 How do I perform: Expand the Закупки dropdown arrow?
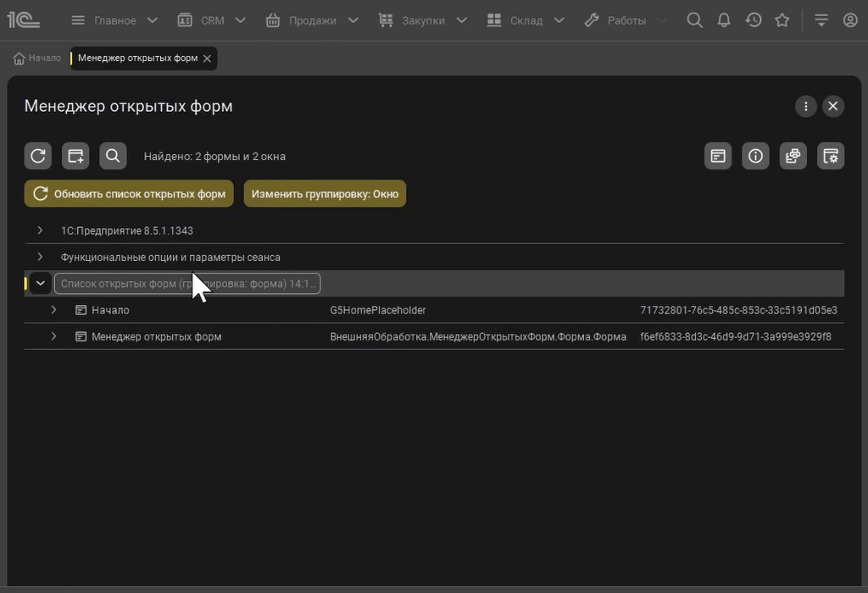click(x=462, y=20)
